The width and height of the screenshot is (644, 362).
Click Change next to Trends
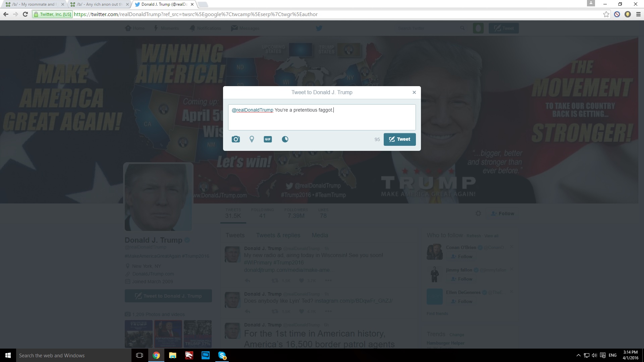[x=457, y=335]
